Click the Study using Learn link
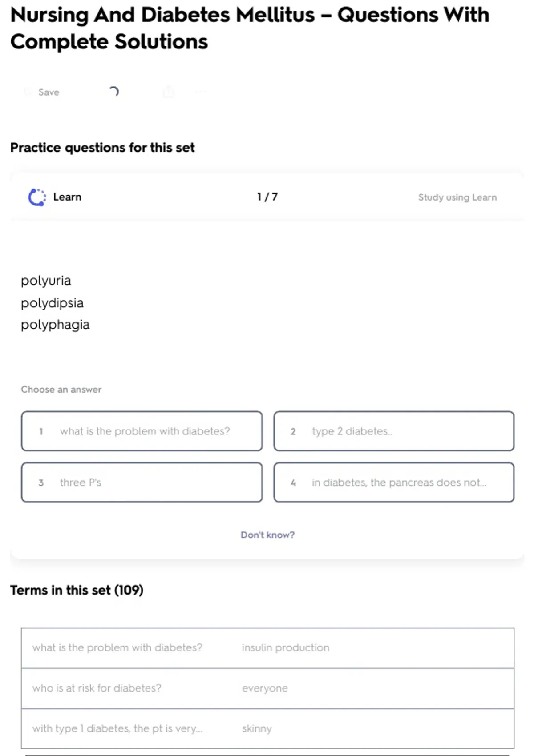This screenshot has height=756, width=534. click(x=457, y=197)
